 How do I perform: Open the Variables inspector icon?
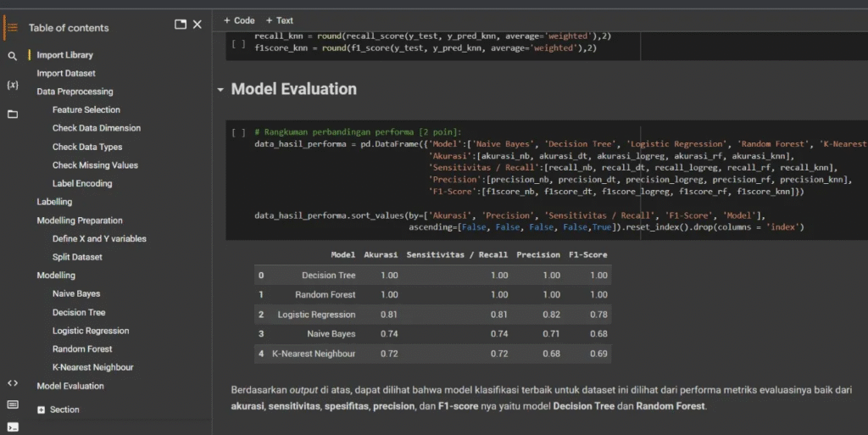click(12, 85)
